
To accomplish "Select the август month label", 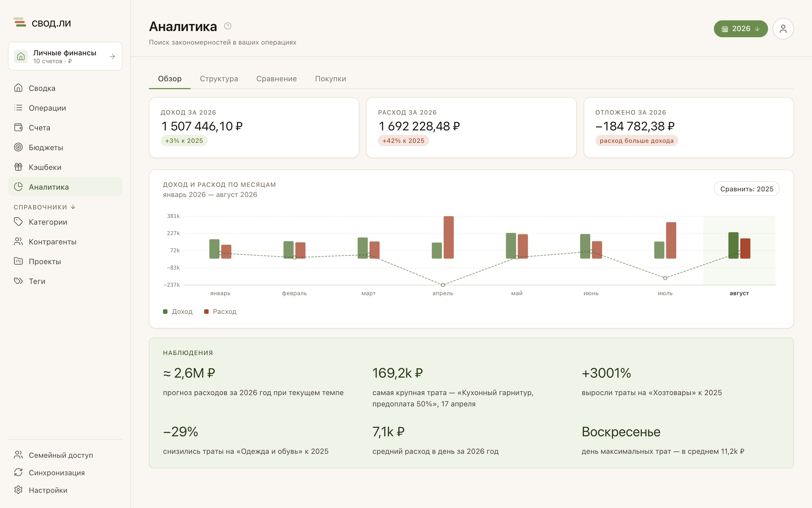I will (739, 293).
